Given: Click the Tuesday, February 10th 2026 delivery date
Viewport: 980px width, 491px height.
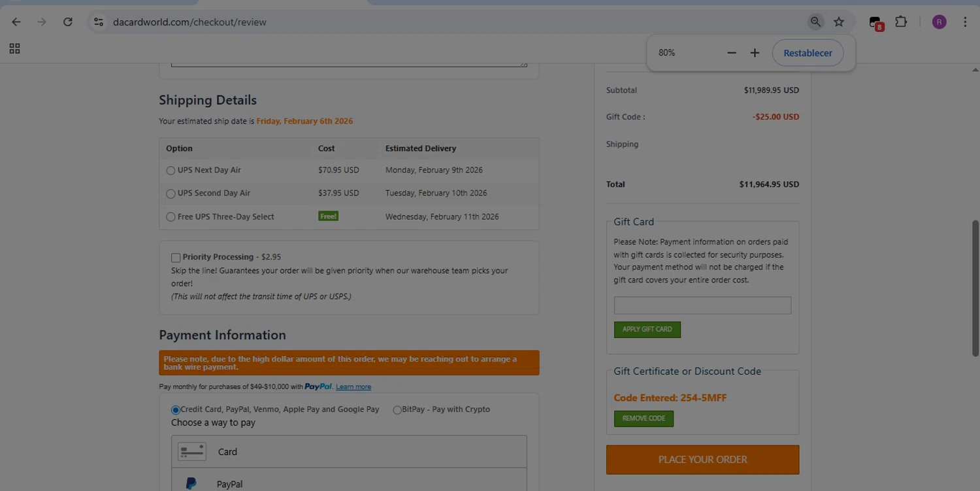Looking at the screenshot, I should [x=436, y=193].
